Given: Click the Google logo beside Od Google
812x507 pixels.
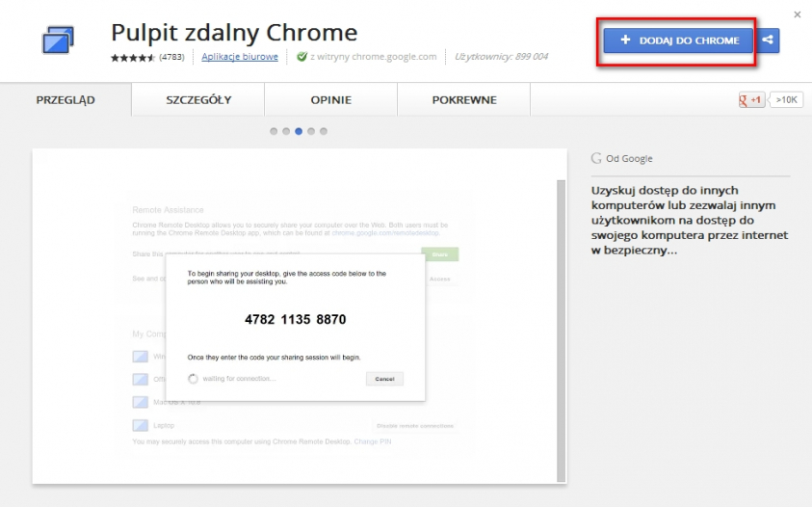Looking at the screenshot, I should click(597, 158).
